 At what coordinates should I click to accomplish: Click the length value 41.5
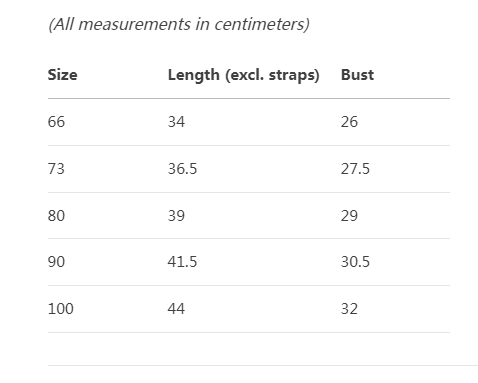tap(182, 262)
